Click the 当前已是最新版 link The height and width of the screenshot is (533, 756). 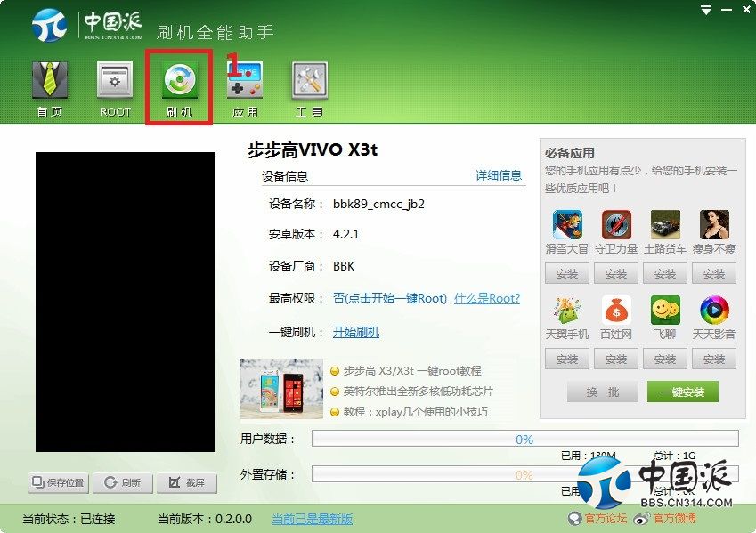click(x=312, y=519)
